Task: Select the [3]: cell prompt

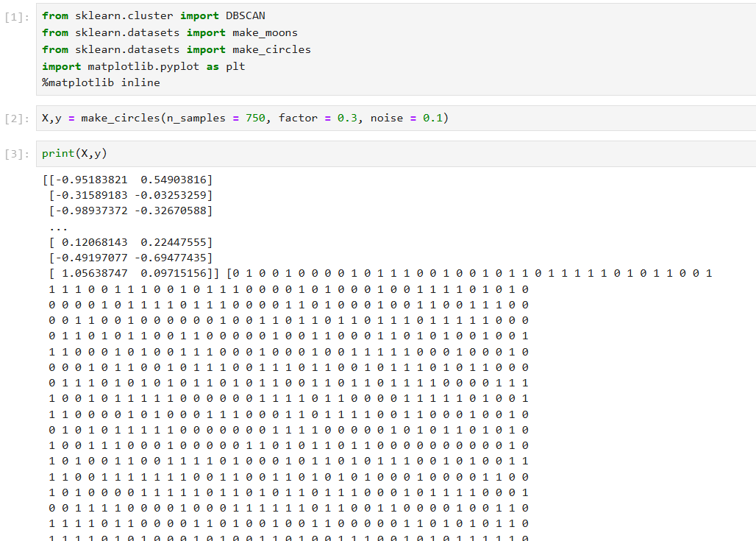Action: click(x=17, y=154)
